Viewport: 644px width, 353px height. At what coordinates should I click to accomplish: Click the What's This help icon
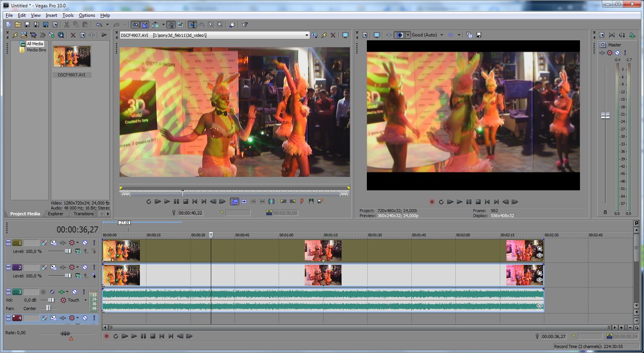(245, 25)
